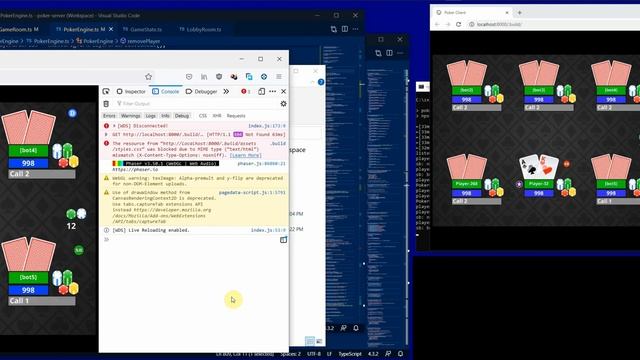Switch to the LobbyRoom.ts editor tab

tap(200, 29)
